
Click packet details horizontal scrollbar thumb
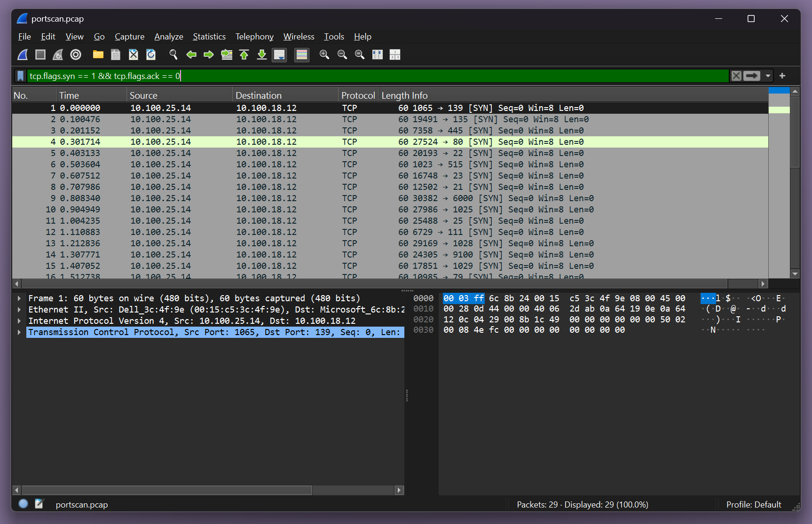coord(167,490)
